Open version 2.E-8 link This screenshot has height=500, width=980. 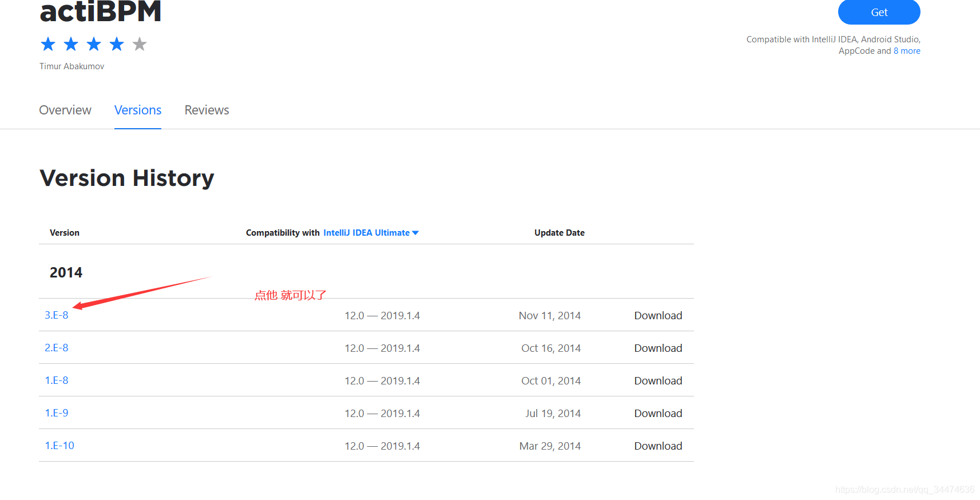(x=57, y=348)
